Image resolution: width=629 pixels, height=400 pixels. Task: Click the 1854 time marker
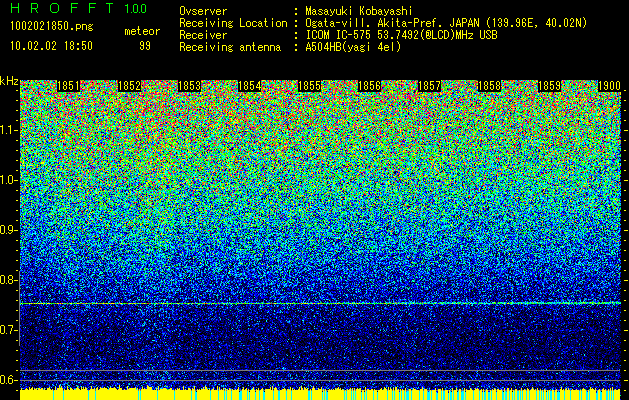249,86
